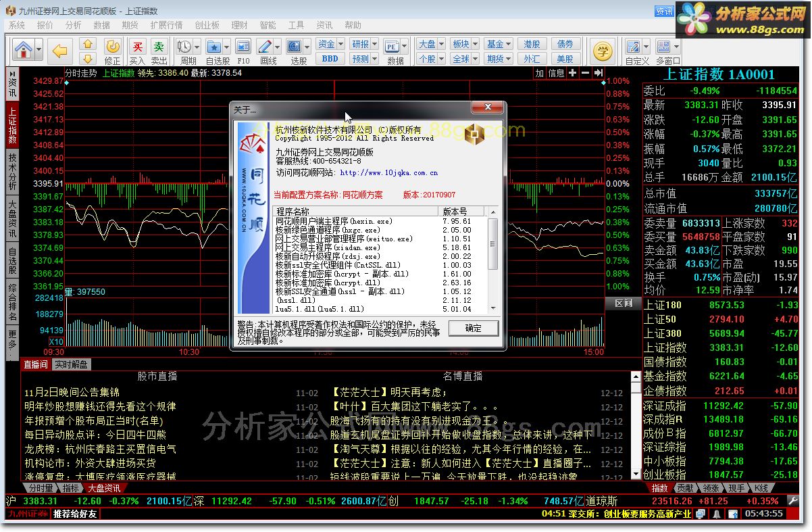Click the 版本号 column header
Screen dimensions: 812x532
coord(462,212)
